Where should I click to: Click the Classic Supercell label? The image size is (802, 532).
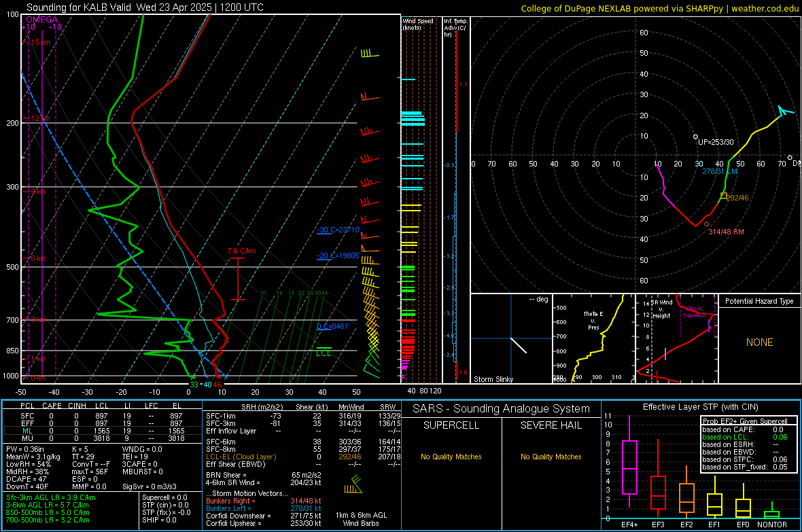click(x=694, y=312)
